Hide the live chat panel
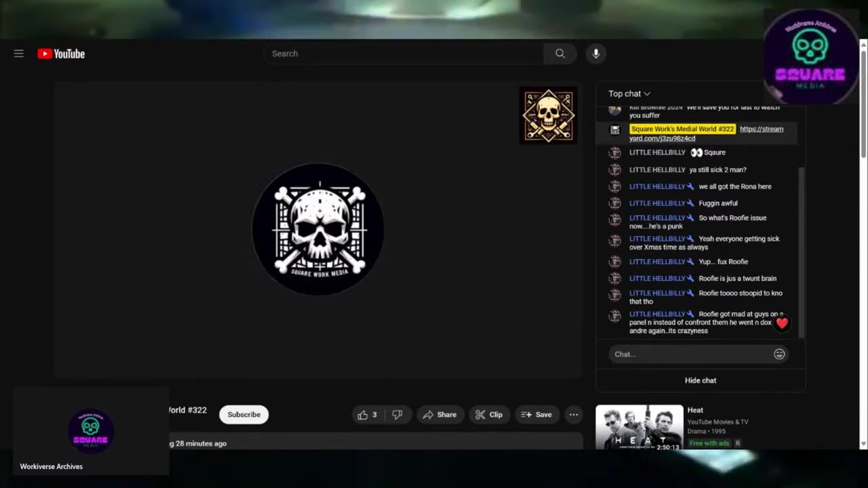This screenshot has height=488, width=868. point(701,380)
